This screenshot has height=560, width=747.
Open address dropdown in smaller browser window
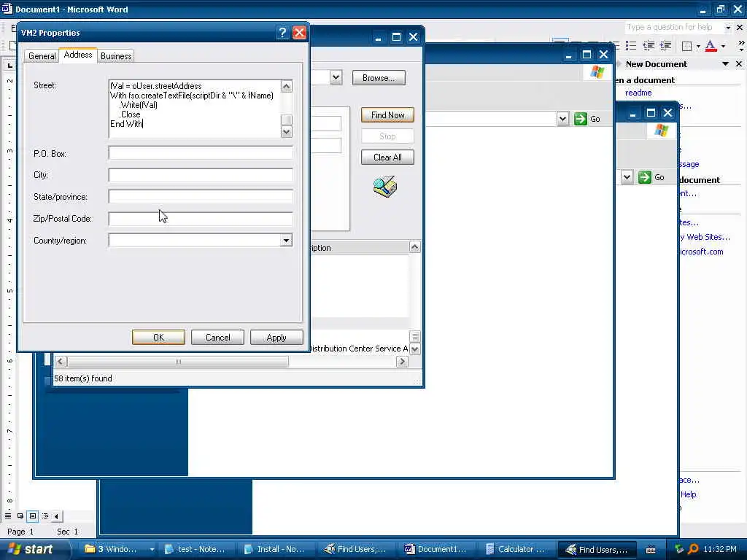click(x=627, y=177)
